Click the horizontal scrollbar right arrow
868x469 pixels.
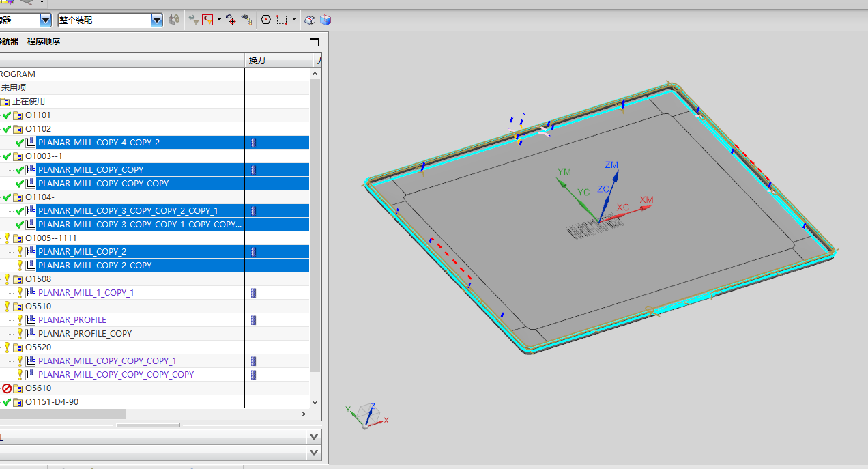304,414
